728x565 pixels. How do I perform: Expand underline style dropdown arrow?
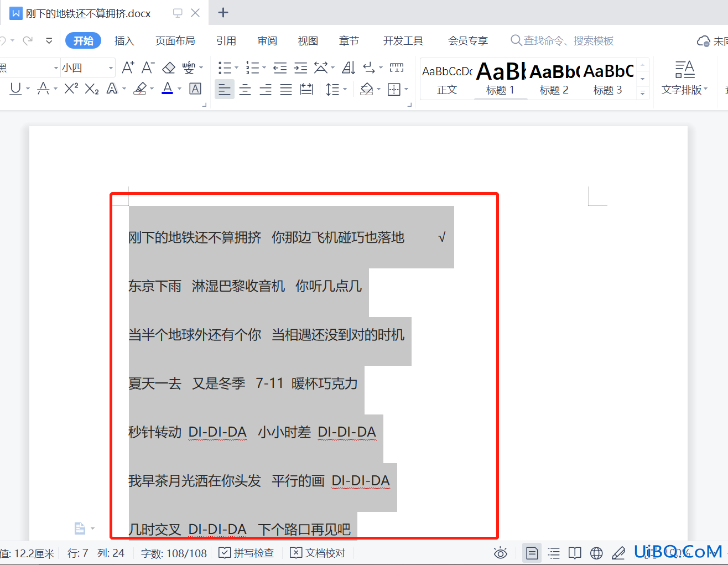tap(28, 89)
